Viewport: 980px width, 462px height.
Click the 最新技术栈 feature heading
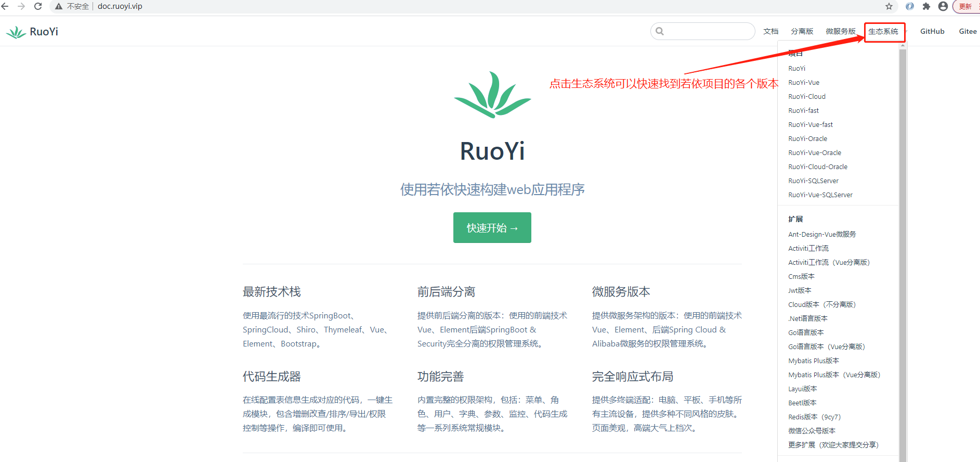click(x=272, y=292)
